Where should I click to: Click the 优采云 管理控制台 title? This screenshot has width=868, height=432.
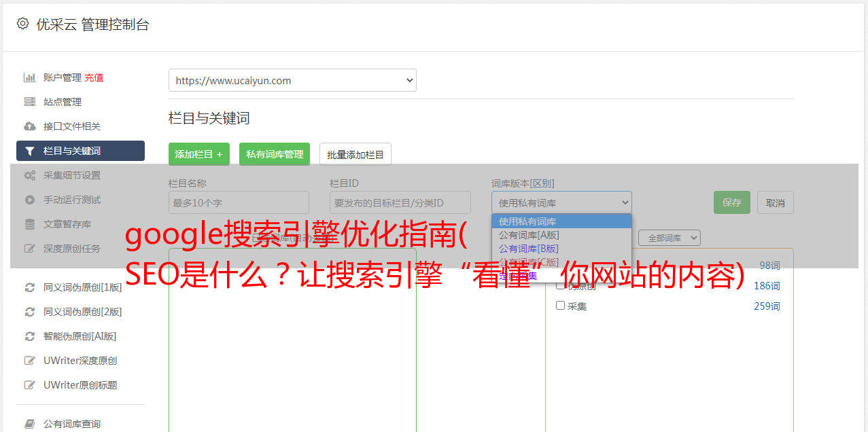(x=92, y=24)
